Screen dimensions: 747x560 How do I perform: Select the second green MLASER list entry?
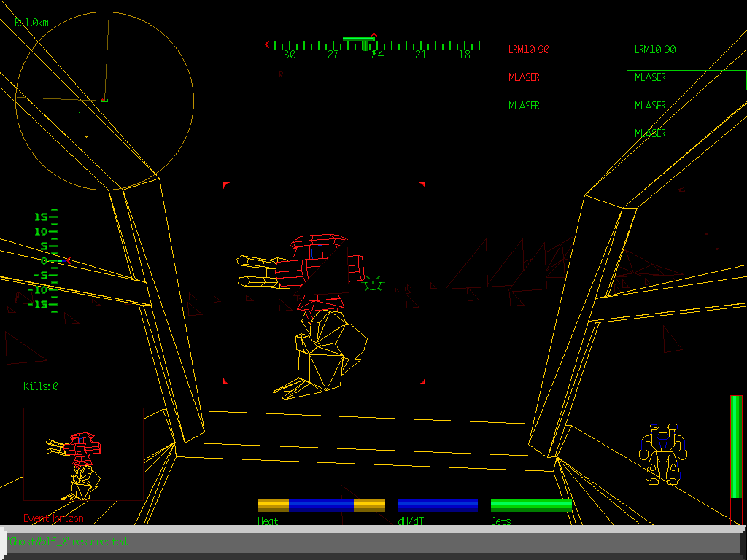[649, 105]
